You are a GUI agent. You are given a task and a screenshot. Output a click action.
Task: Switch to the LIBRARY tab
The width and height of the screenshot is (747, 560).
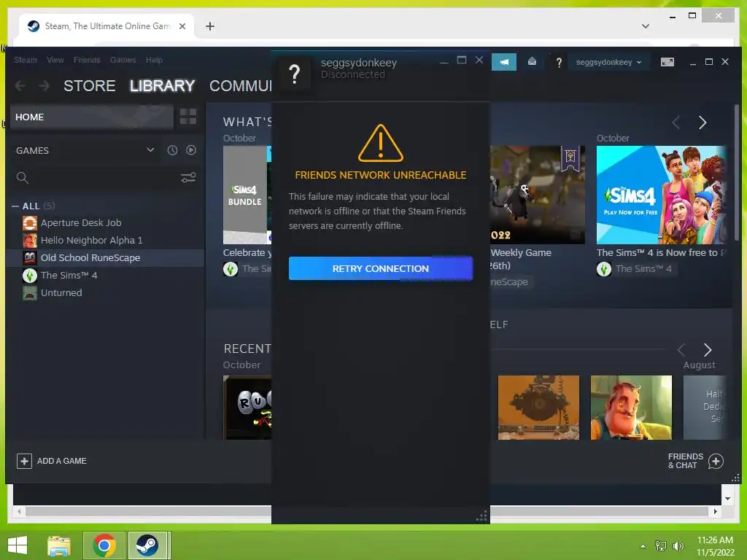[162, 86]
